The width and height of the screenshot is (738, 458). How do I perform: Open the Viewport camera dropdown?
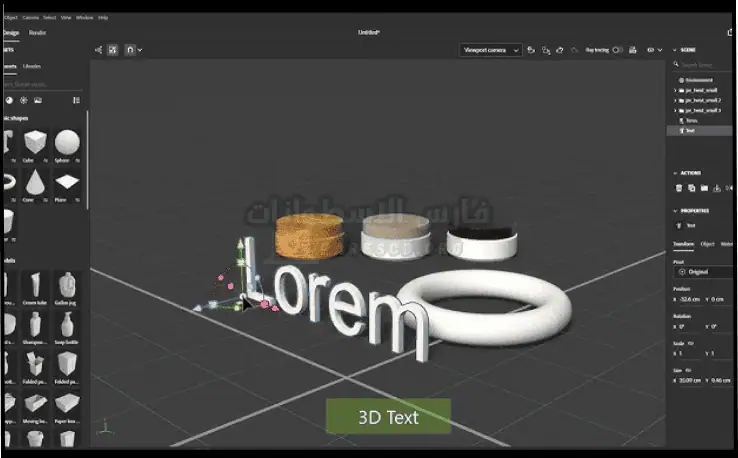click(490, 49)
